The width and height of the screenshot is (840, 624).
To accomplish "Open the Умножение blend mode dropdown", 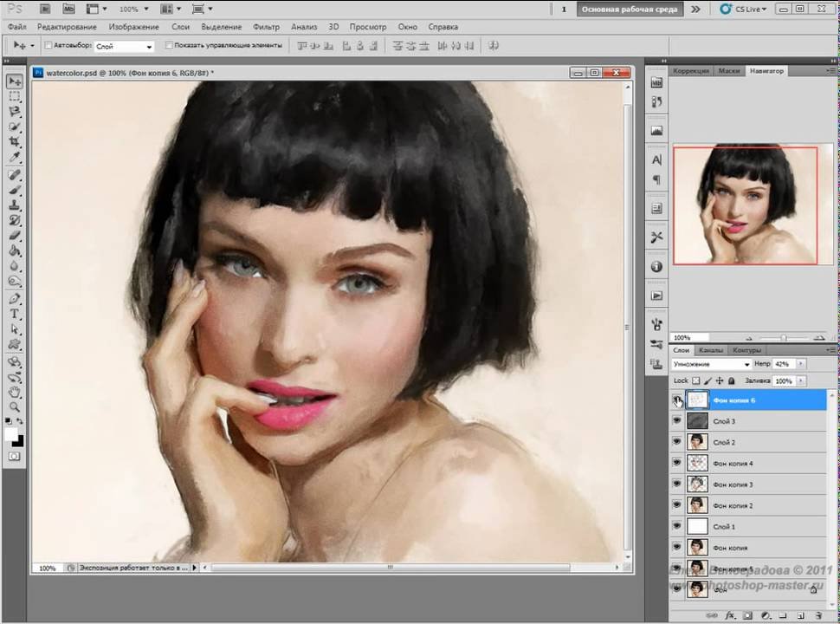I will tap(710, 365).
